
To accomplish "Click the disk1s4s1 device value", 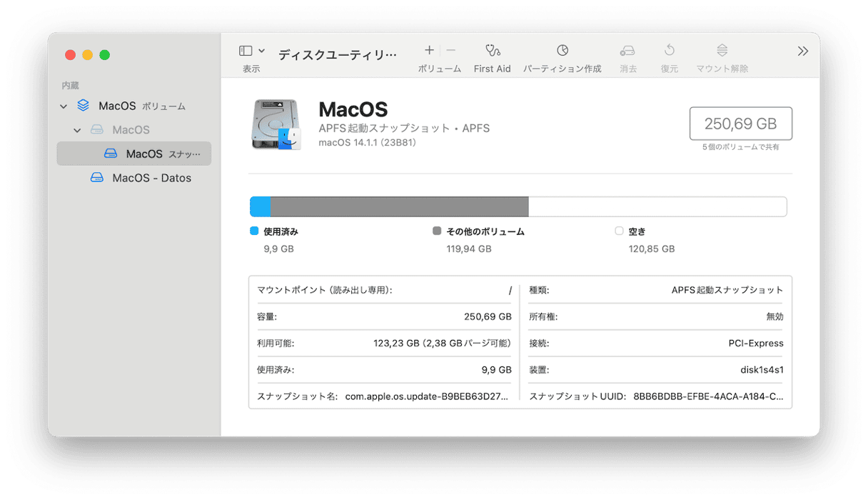I will click(762, 370).
